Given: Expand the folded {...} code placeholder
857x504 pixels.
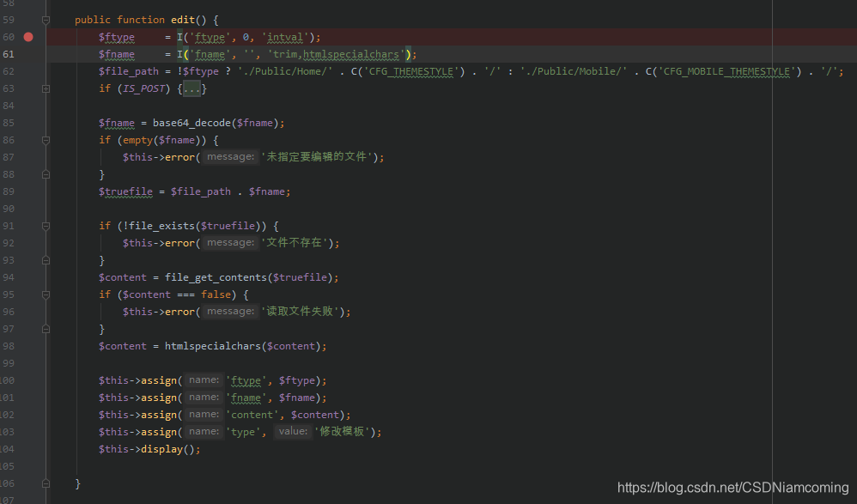Looking at the screenshot, I should [x=191, y=88].
